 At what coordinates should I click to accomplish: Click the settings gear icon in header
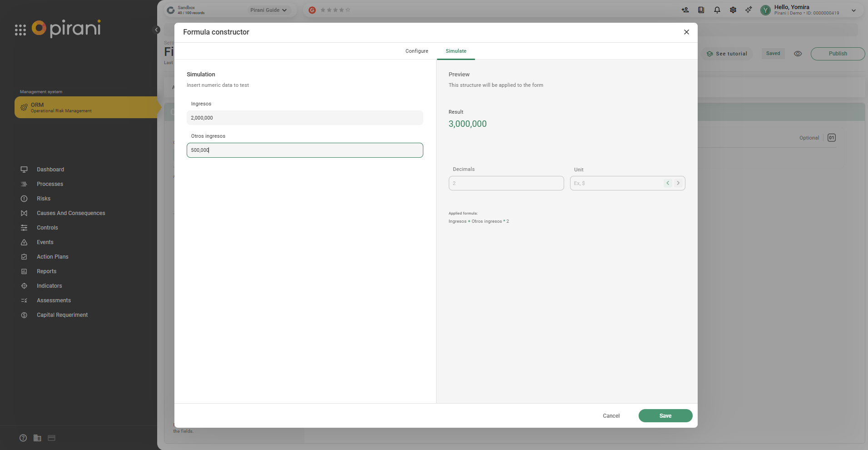(733, 10)
